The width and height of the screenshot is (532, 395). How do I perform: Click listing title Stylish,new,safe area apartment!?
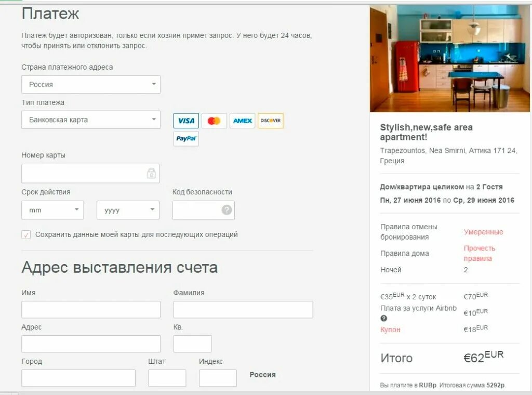[426, 132]
